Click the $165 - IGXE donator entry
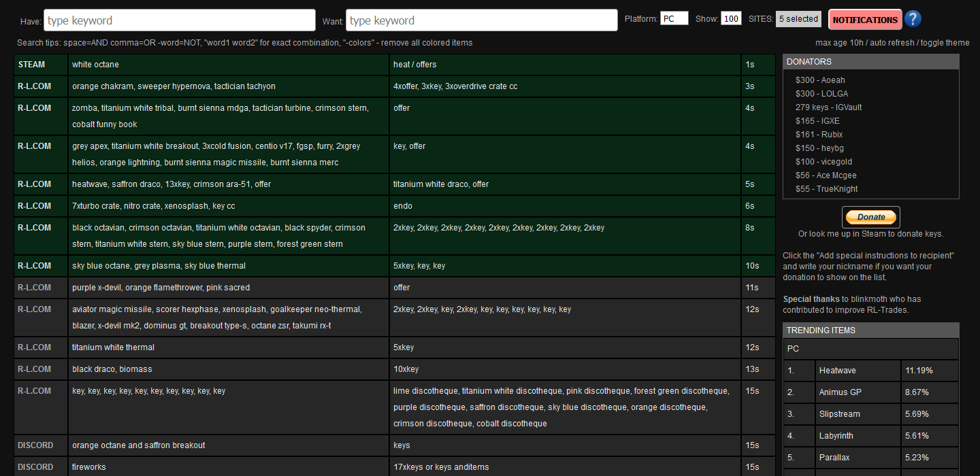This screenshot has height=476, width=980. (817, 121)
